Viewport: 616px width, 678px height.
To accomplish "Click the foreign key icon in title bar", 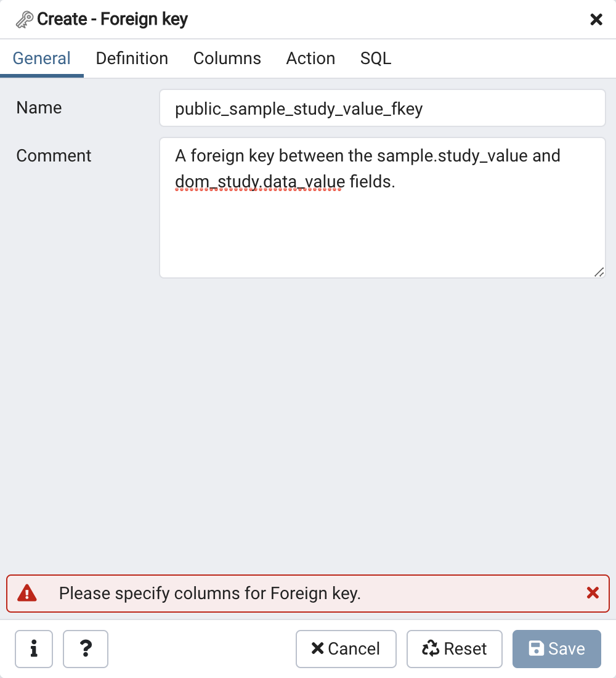I will click(25, 20).
